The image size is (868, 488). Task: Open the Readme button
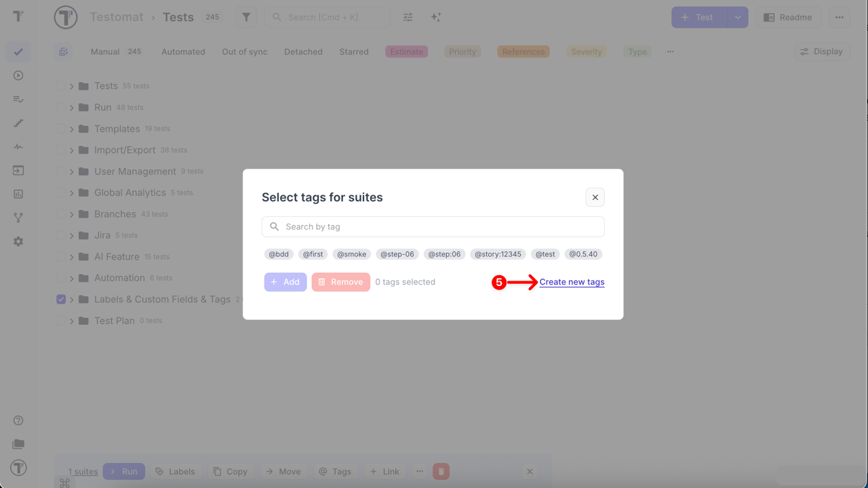click(789, 17)
